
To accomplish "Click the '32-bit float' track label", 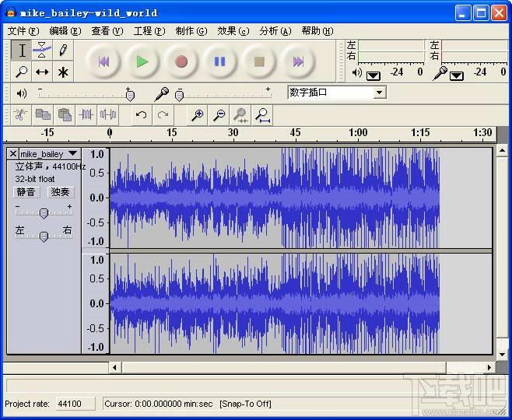I will [x=35, y=179].
